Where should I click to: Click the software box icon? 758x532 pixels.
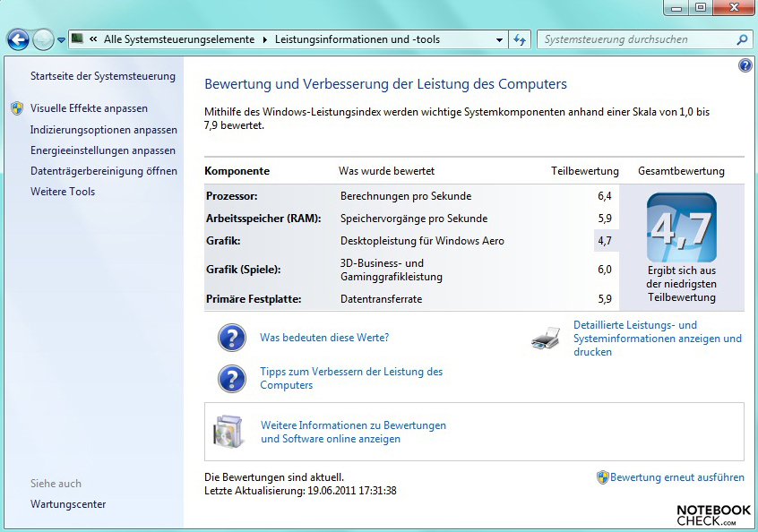click(x=228, y=432)
